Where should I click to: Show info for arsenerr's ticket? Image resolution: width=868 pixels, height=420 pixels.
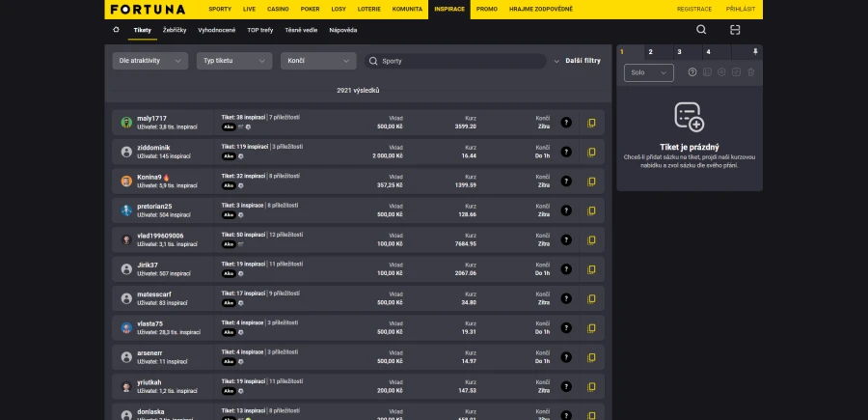tap(566, 357)
